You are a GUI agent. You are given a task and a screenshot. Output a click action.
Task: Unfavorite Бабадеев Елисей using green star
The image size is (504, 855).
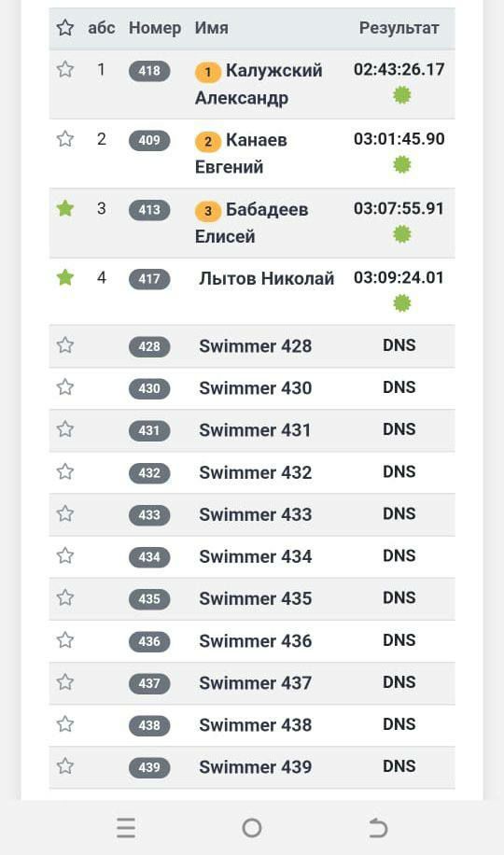pos(65,208)
